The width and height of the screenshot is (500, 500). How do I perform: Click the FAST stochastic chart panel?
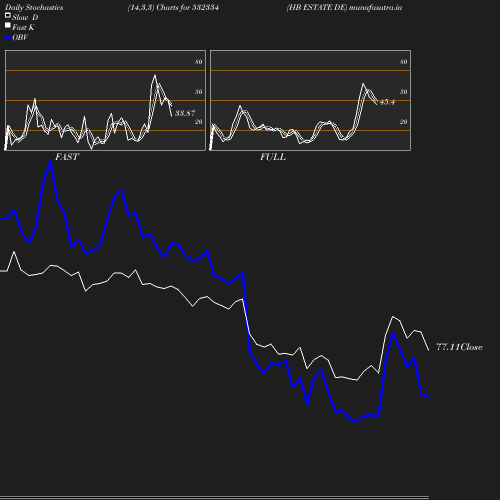pyautogui.click(x=105, y=100)
